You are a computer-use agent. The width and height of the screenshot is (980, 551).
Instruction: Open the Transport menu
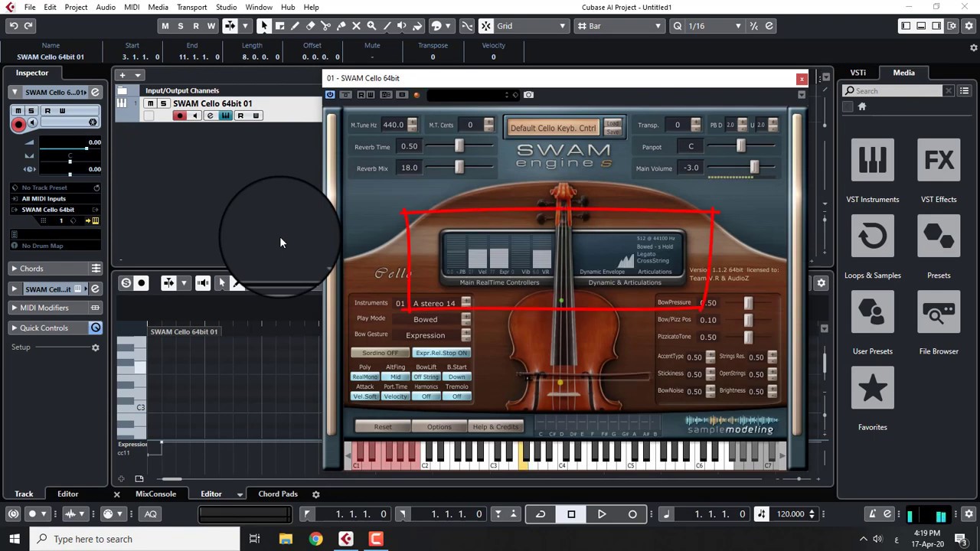[191, 7]
